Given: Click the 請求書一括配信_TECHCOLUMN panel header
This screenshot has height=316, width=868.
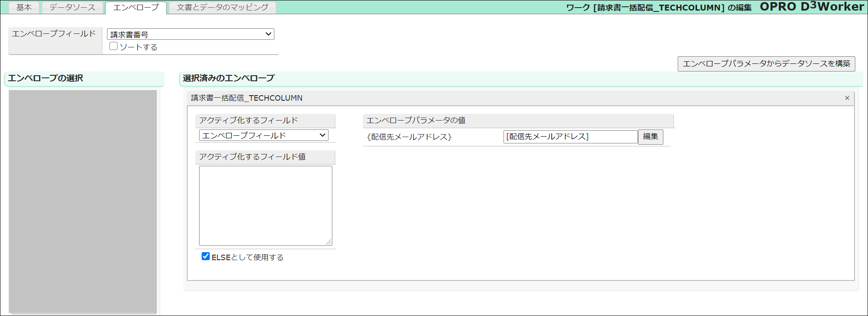Looking at the screenshot, I should [x=520, y=98].
